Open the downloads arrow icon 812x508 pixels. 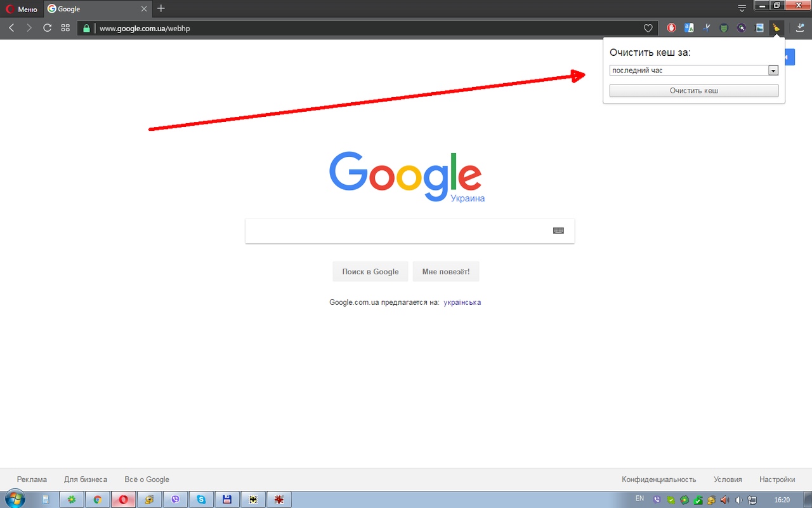point(800,28)
